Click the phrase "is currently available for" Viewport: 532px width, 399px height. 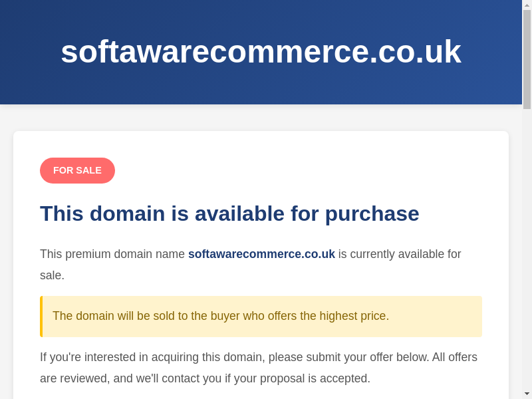point(399,254)
